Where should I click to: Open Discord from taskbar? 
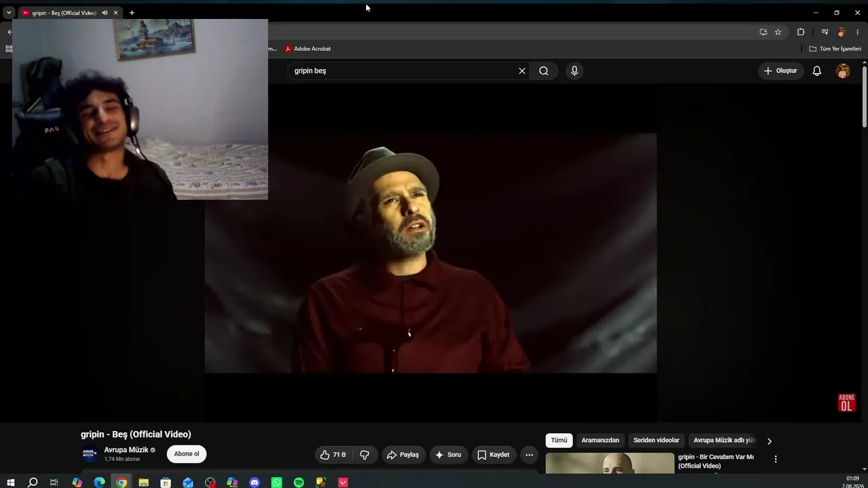(254, 483)
